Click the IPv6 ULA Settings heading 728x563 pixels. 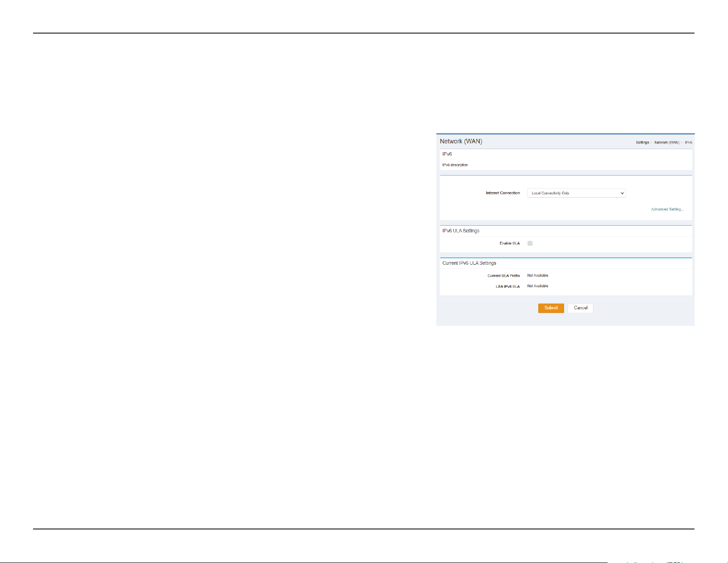click(461, 231)
